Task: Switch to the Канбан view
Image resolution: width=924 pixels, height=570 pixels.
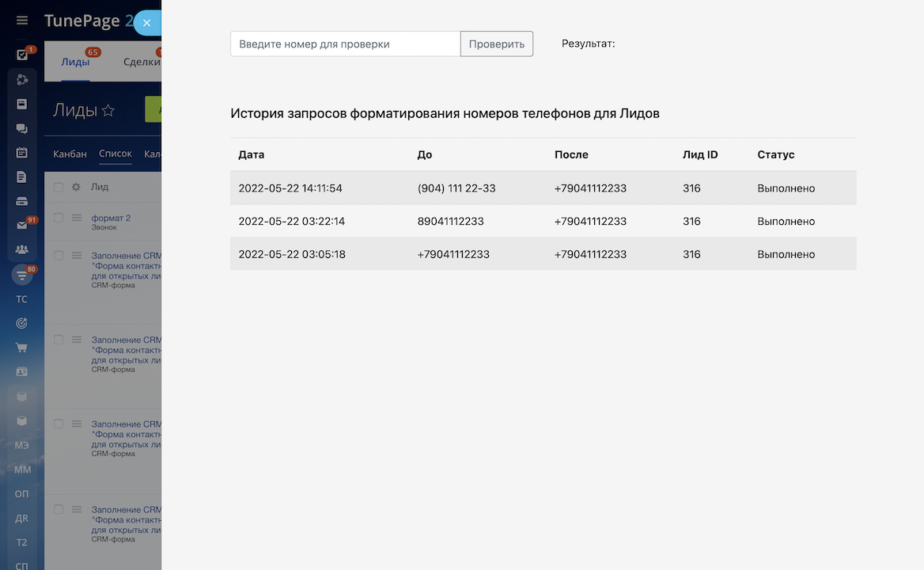Action: (70, 154)
